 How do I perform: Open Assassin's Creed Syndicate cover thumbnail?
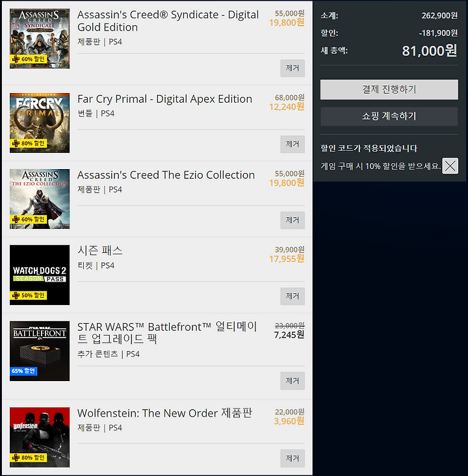pos(40,38)
